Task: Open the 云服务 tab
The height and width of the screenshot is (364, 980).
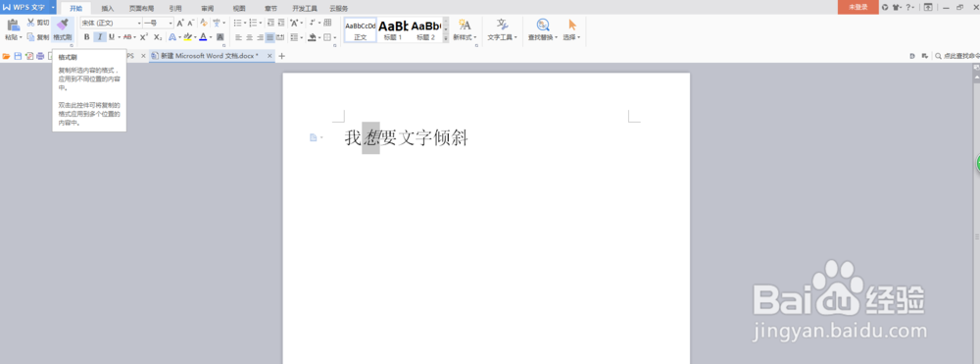Action: [339, 8]
